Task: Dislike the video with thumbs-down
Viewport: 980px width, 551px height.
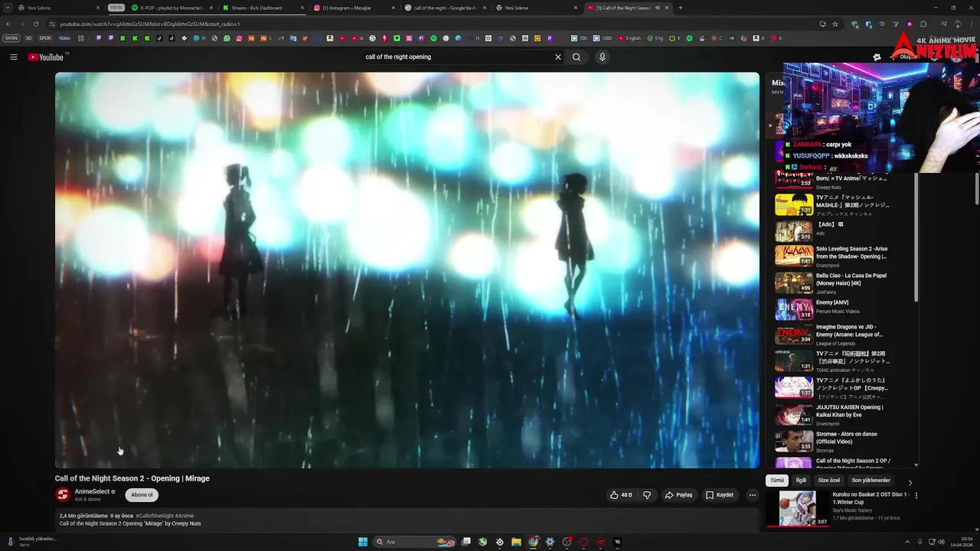Action: 647,495
